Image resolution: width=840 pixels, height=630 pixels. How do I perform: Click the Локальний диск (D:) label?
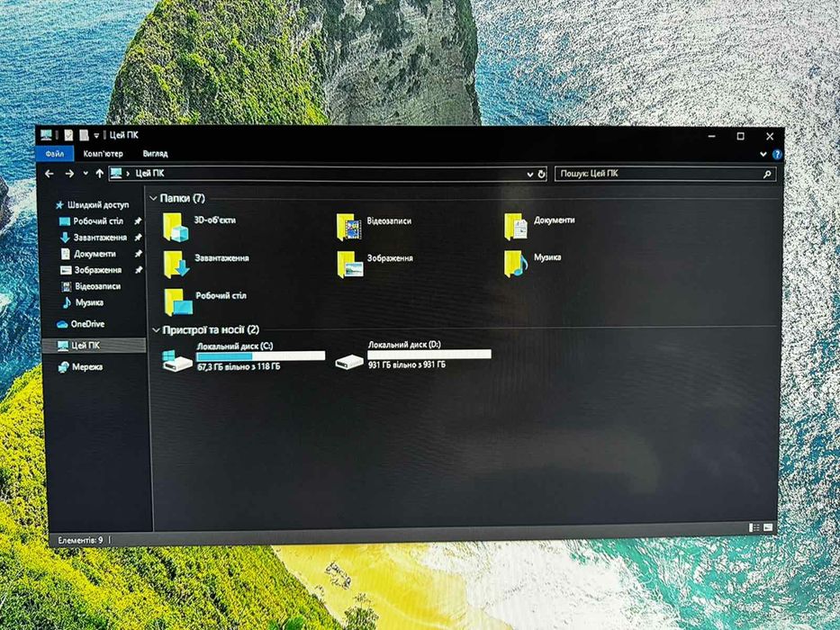pyautogui.click(x=404, y=345)
